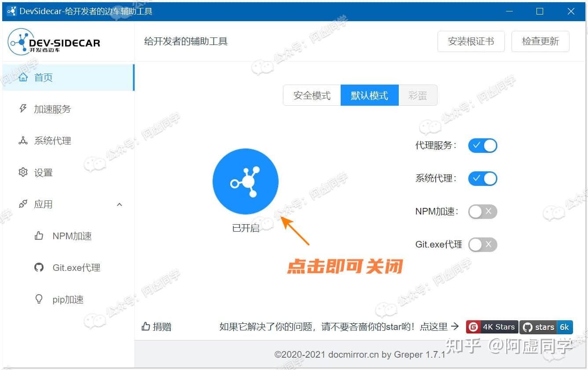Enable the NPM加速 toggle
The width and height of the screenshot is (588, 370).
point(482,211)
